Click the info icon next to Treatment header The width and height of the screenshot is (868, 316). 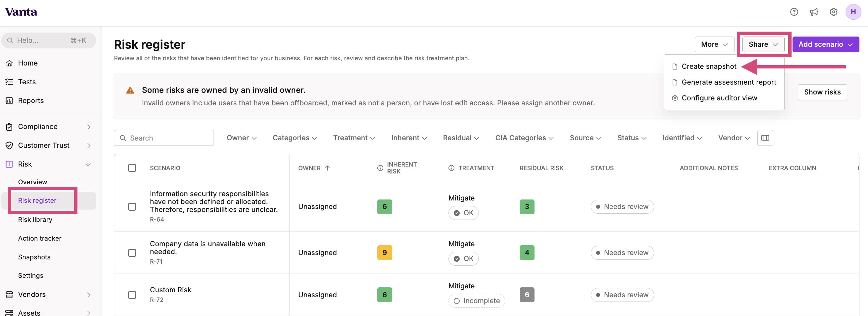(451, 168)
